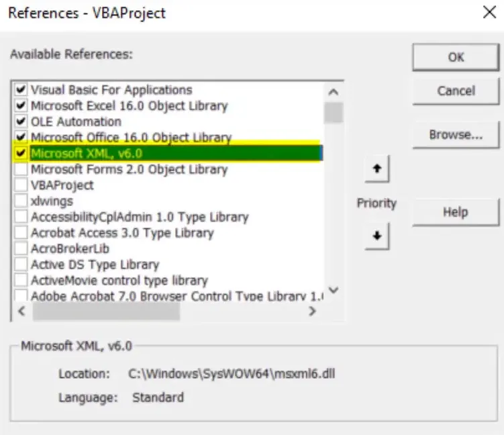The height and width of the screenshot is (435, 504).
Task: Select the Microsoft XML, v6.0 row text
Action: 87,153
